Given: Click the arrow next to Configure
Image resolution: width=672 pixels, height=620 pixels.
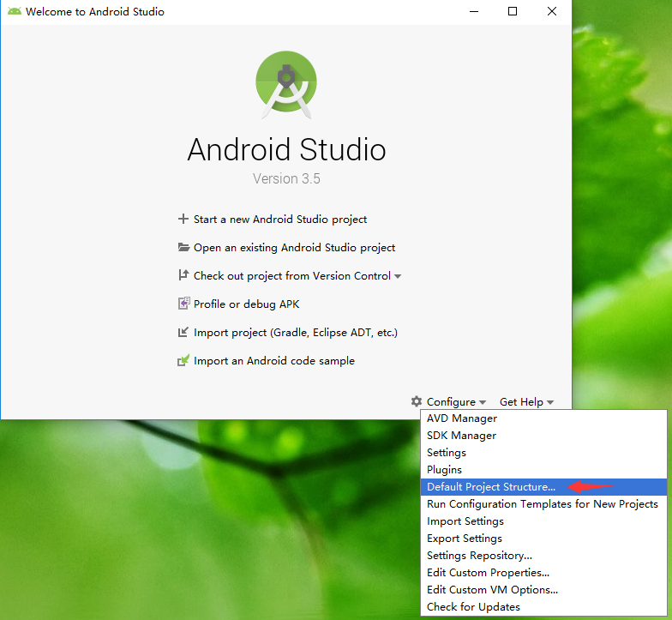Looking at the screenshot, I should point(483,402).
